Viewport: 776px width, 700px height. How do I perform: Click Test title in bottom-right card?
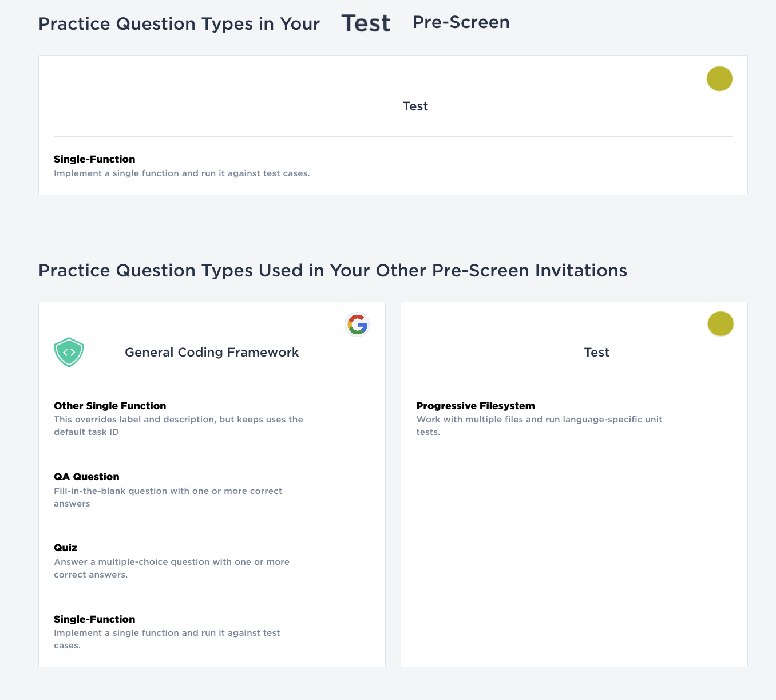(x=597, y=353)
